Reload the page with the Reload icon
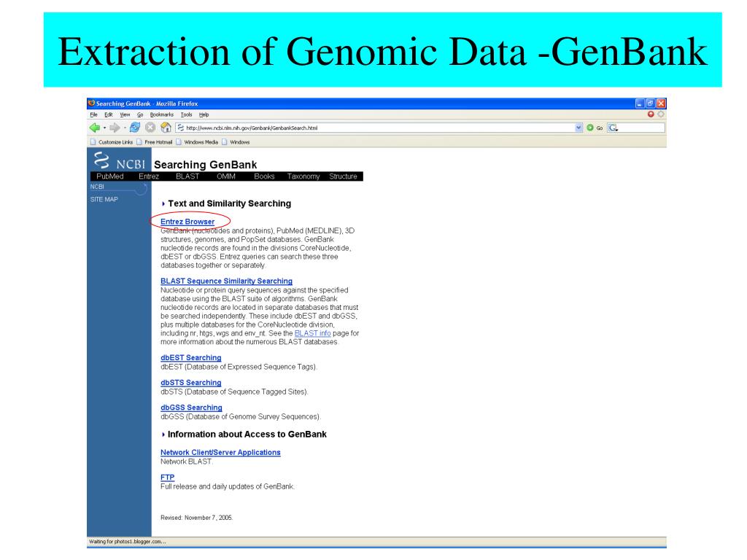The image size is (747, 560). coord(135,128)
